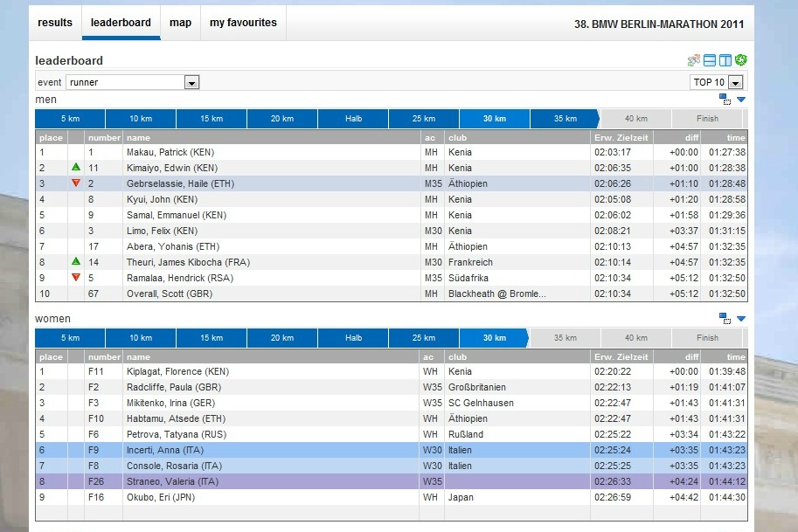
Task: Open the TOP 10 dropdown
Action: click(735, 82)
